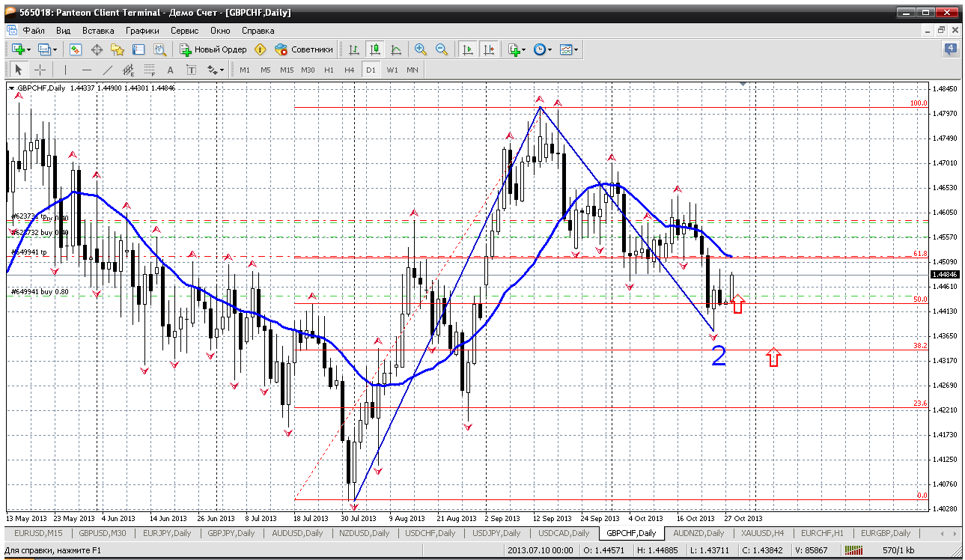Screen dimensions: 965x560
Task: Open the Вид menu
Action: [64, 31]
